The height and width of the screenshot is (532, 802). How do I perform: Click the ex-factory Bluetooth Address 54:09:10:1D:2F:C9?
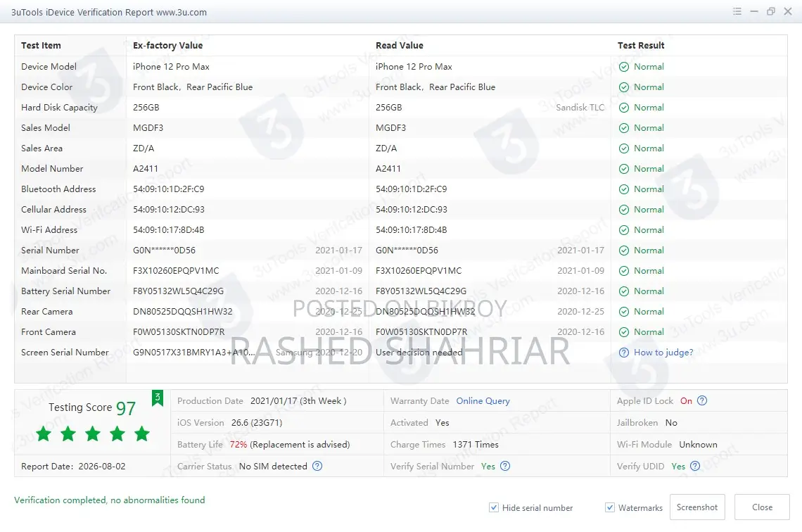pyautogui.click(x=168, y=189)
